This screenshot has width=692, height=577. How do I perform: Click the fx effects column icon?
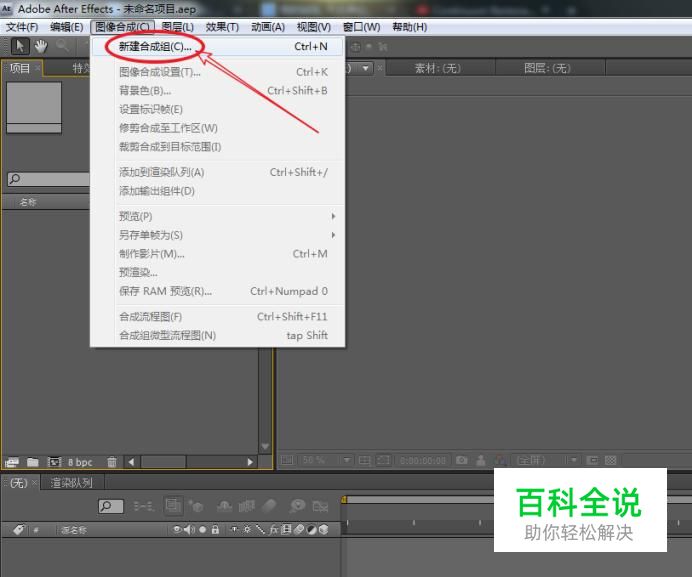(x=274, y=529)
